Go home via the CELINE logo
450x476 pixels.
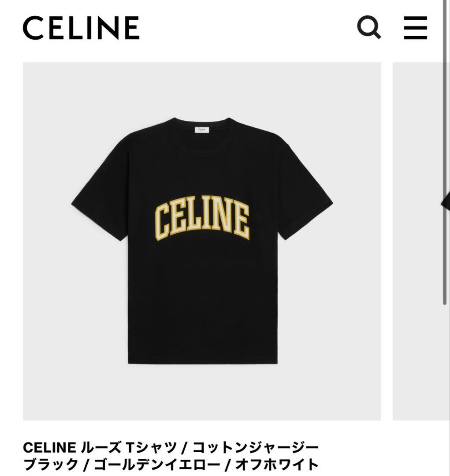[x=81, y=28]
